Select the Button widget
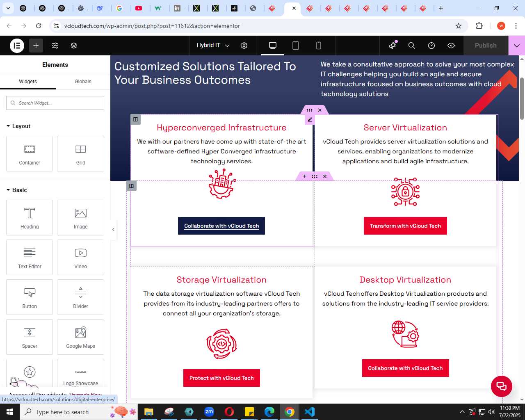525x420 pixels. (x=30, y=297)
